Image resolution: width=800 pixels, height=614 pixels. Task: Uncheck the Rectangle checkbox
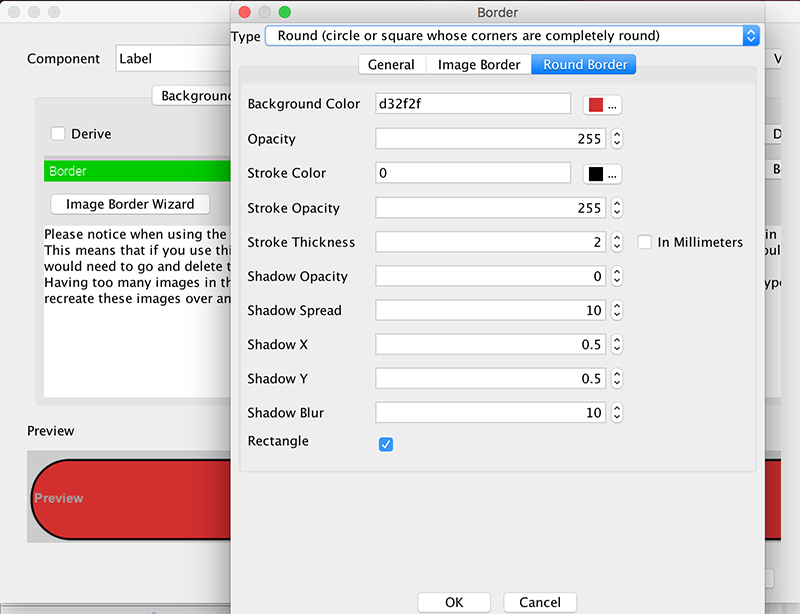(x=386, y=443)
